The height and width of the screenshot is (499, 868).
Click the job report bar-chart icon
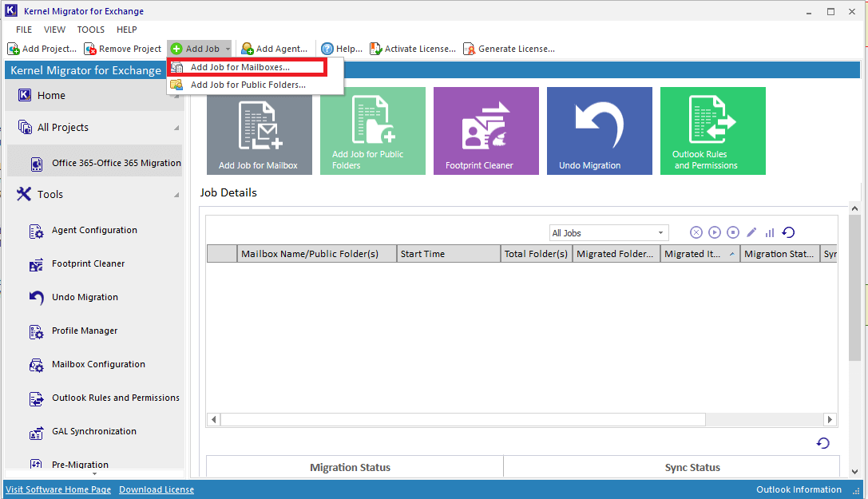click(770, 232)
